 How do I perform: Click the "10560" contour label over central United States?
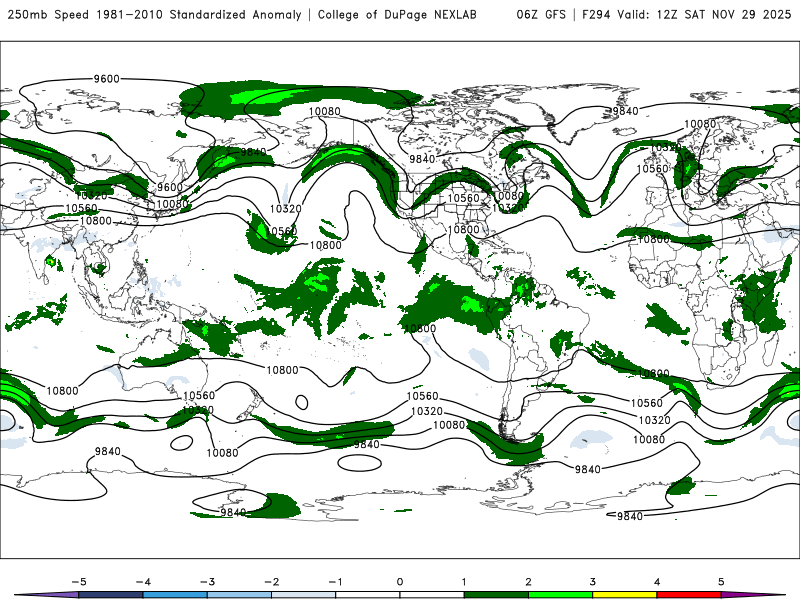tap(463, 198)
